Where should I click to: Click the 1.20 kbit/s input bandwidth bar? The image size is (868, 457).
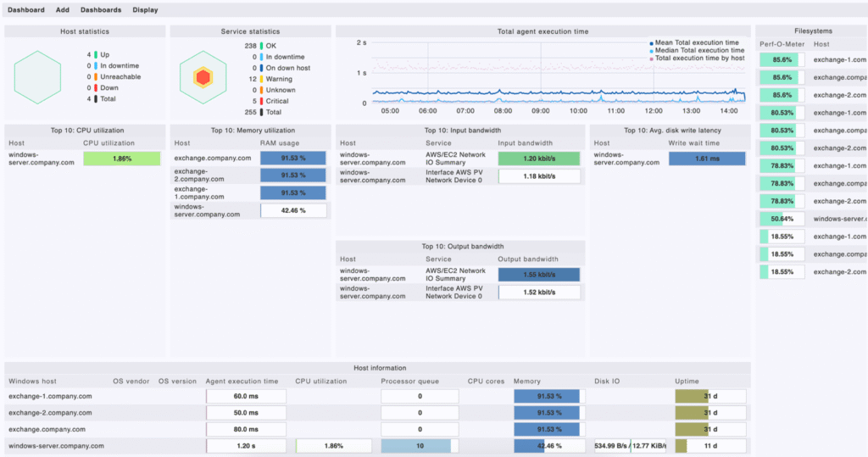pyautogui.click(x=539, y=159)
